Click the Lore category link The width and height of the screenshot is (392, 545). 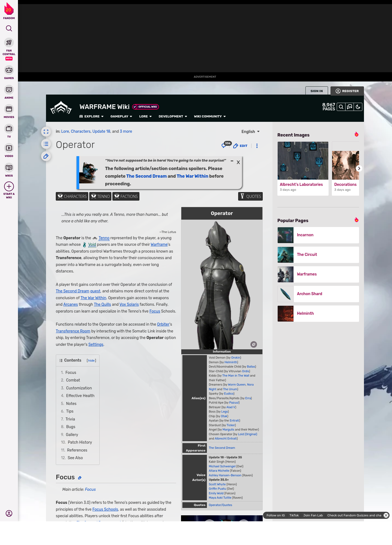pos(65,131)
